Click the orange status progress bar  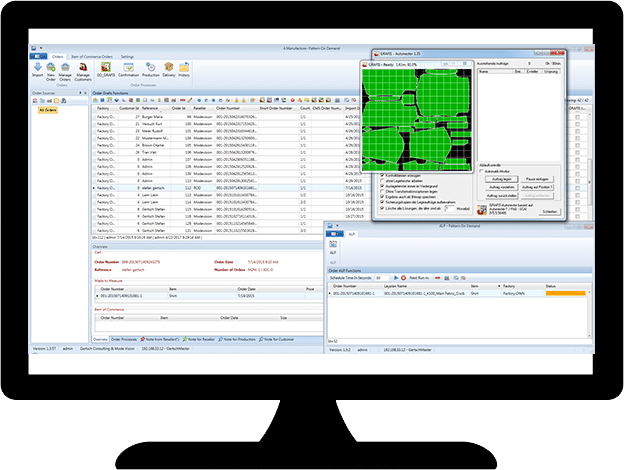click(x=565, y=293)
